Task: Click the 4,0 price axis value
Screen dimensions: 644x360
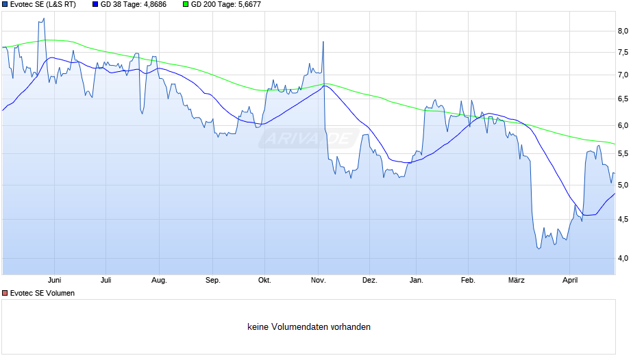Action: tap(623, 258)
